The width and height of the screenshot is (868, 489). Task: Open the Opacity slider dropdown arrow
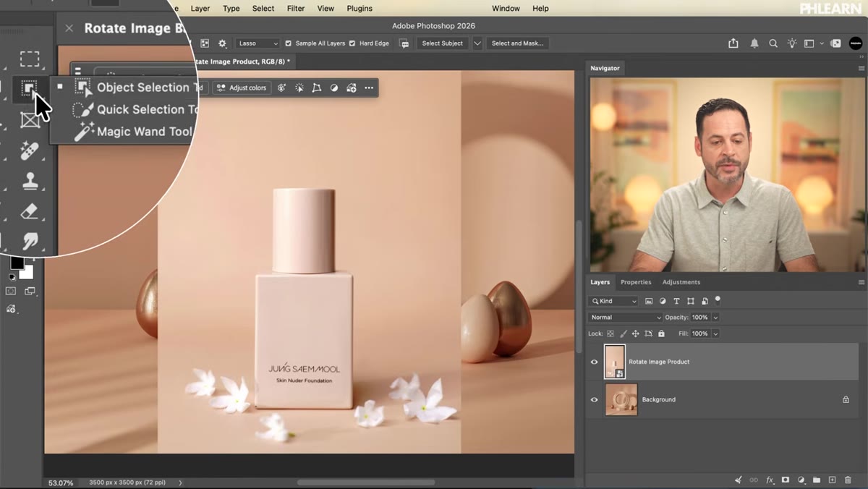click(715, 318)
